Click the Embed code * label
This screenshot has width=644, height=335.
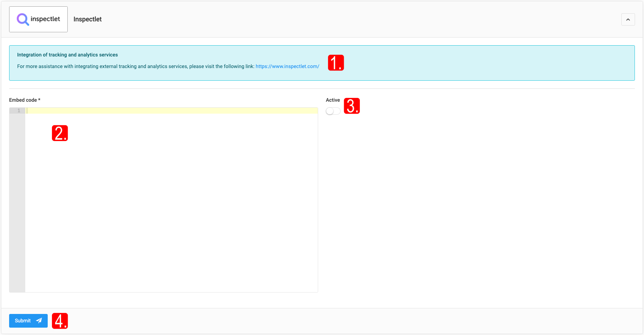(x=24, y=100)
